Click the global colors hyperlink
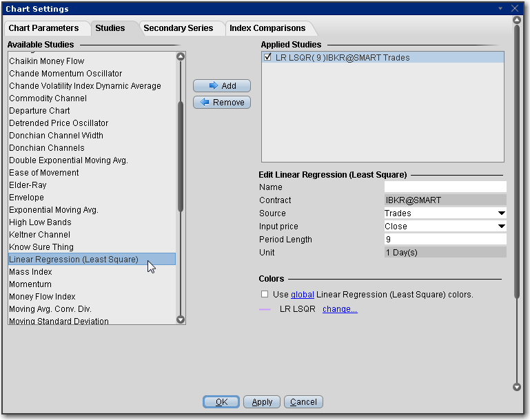Viewport: 530px width, 420px height. pos(302,294)
